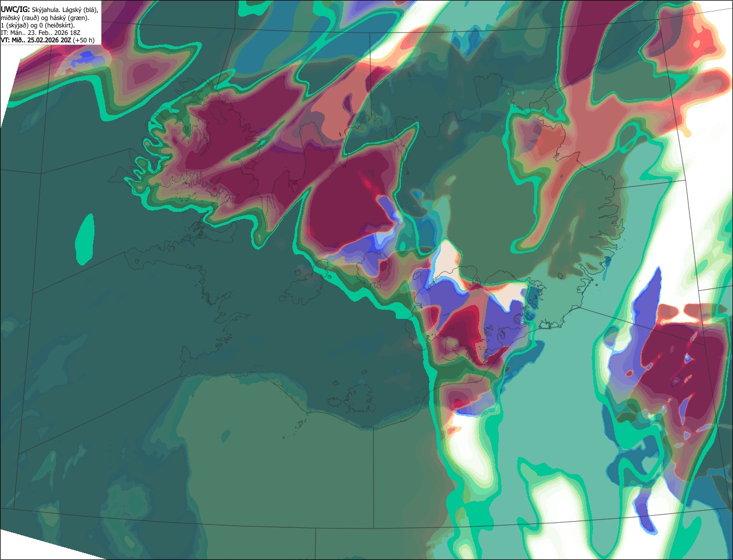Viewport: 733px width, 560px height.
Task: Click the line '1 (skýjað) og 0 (heiðskírt).'
Action: click(x=38, y=25)
